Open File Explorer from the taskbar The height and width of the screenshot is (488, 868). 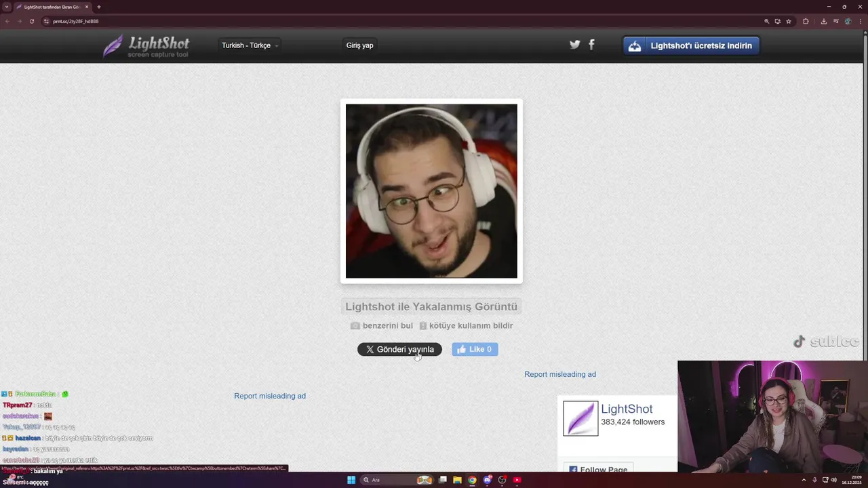click(x=458, y=480)
